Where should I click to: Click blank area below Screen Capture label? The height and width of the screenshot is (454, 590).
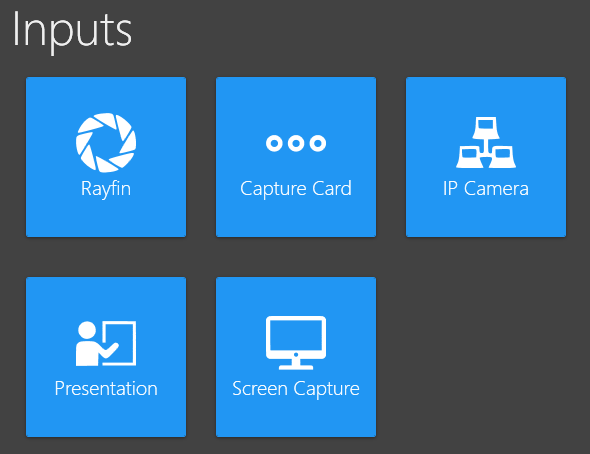tap(296, 419)
